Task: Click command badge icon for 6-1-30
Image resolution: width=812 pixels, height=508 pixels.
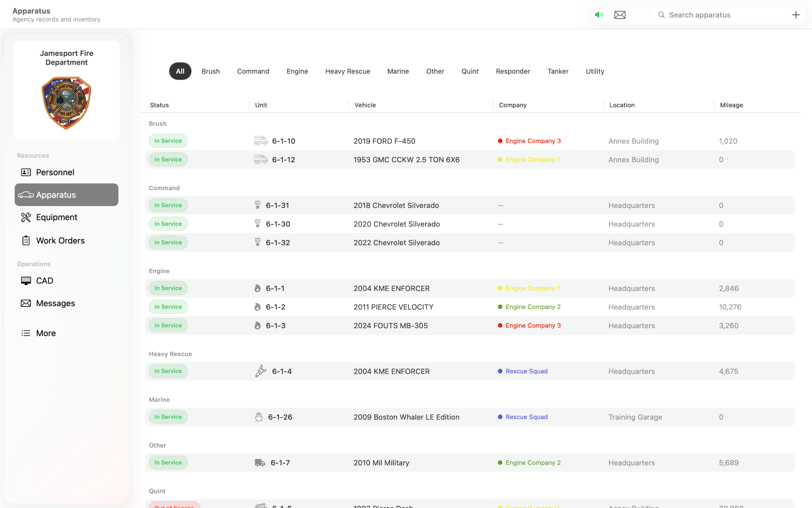Action: [258, 224]
